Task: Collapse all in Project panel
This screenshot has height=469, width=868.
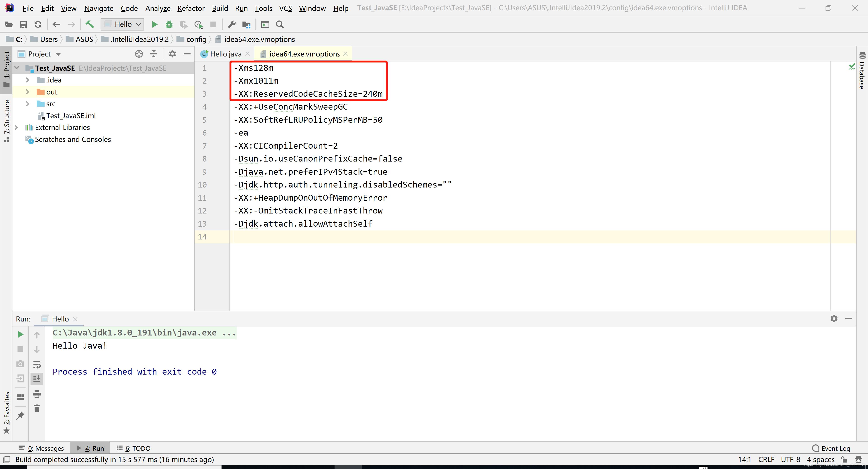Action: tap(154, 54)
